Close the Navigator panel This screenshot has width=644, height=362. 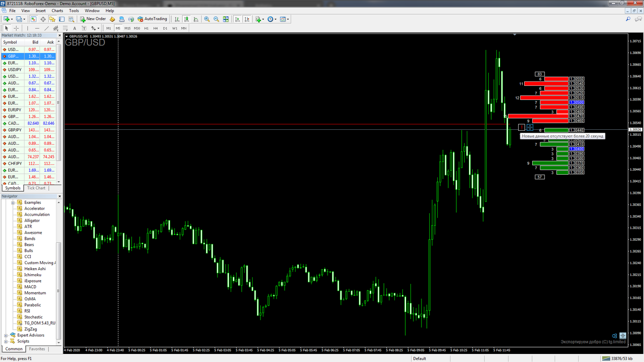pos(59,196)
